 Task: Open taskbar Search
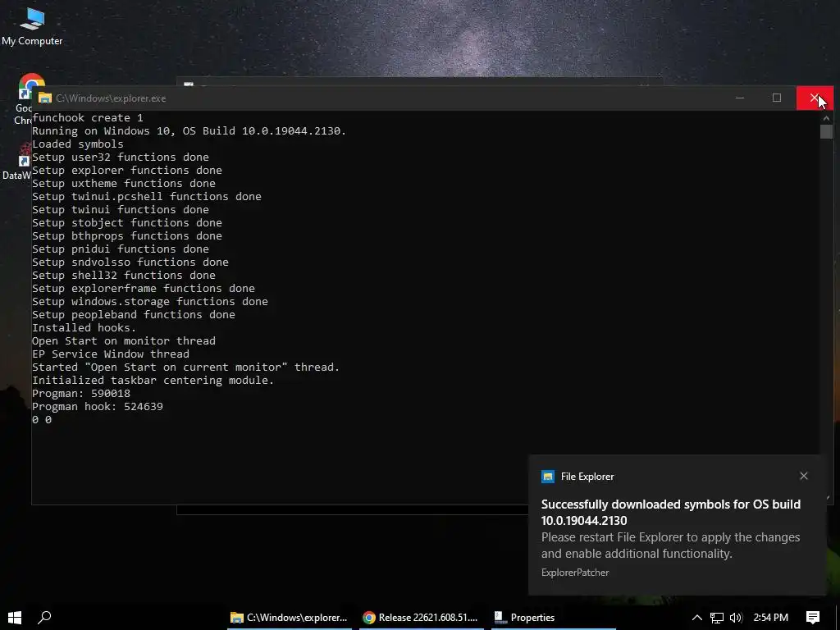[44, 617]
